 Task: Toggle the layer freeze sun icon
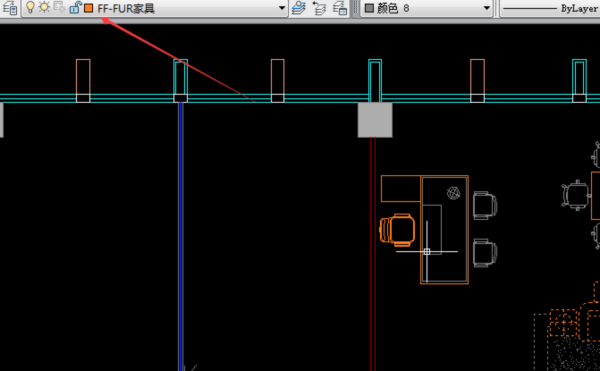tap(44, 7)
